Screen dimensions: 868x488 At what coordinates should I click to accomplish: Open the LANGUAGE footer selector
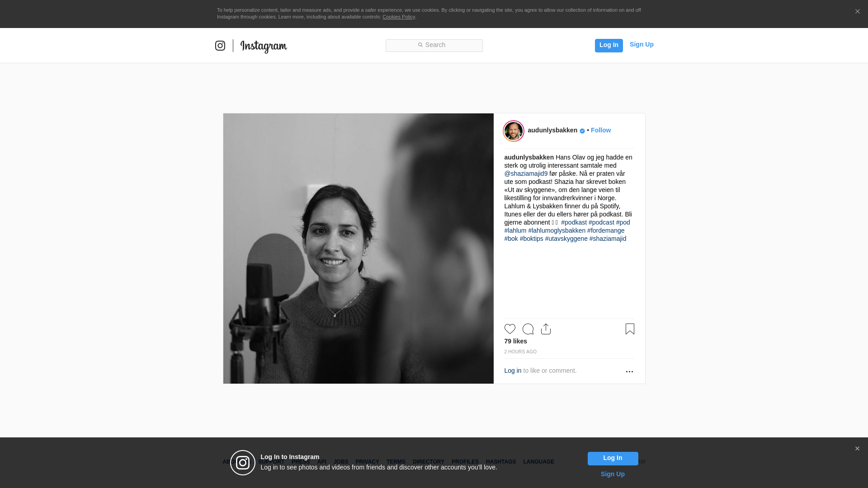(538, 462)
